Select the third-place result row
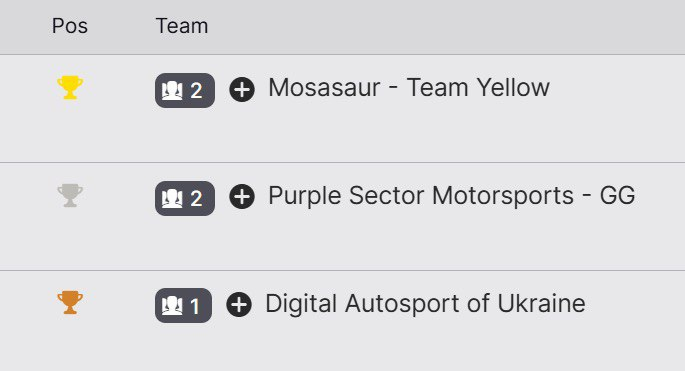Screen dimensions: 685x371 pyautogui.click(x=342, y=321)
